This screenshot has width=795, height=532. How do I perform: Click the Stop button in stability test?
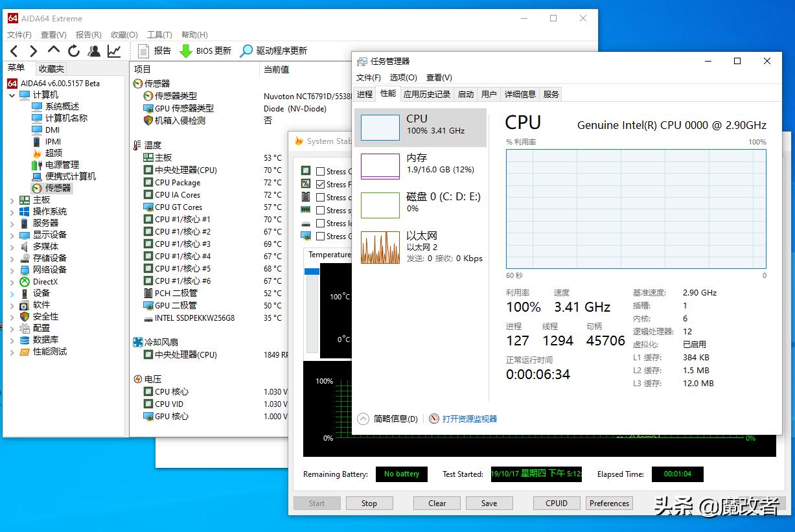coord(369,503)
